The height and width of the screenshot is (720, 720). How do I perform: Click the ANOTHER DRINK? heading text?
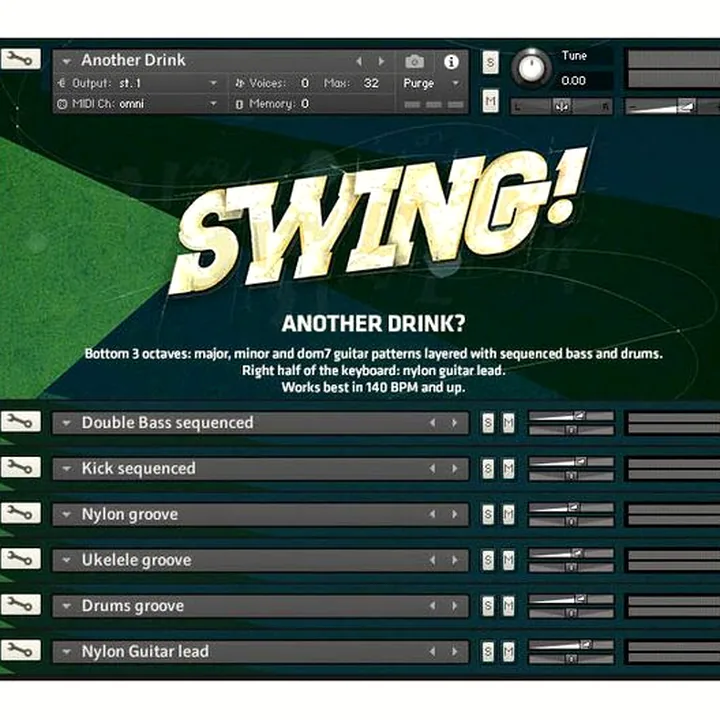pos(373,324)
